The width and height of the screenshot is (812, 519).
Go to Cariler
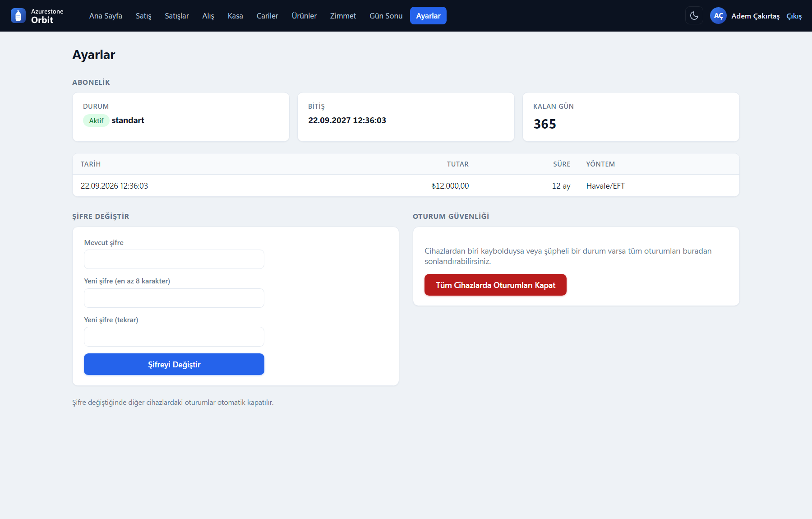[268, 16]
